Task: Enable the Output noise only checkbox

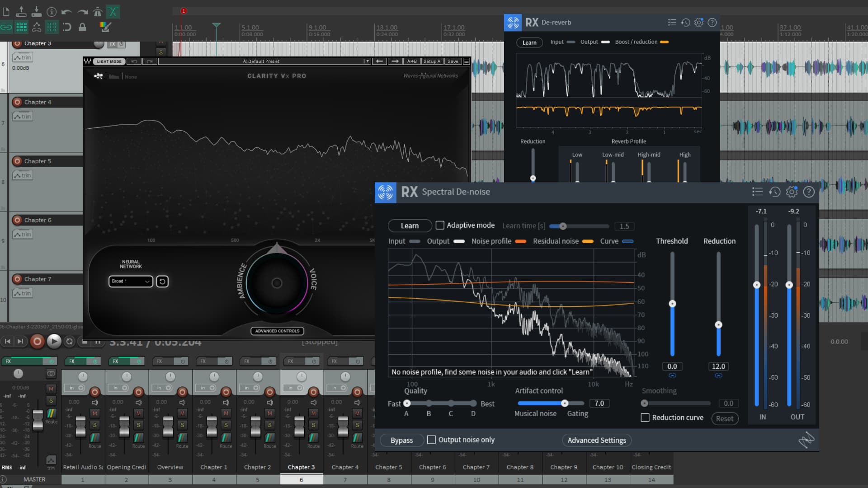Action: point(431,440)
